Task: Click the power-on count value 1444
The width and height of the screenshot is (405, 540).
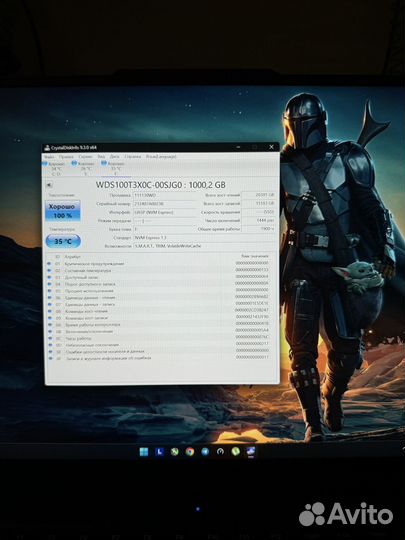Action: click(259, 220)
